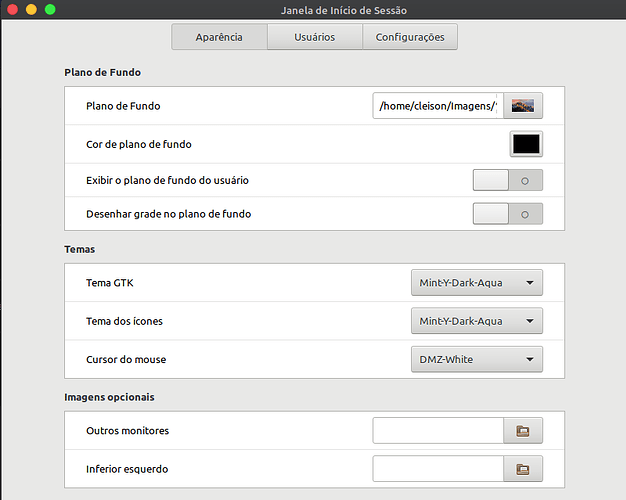Maximize window with green button

[x=50, y=9]
